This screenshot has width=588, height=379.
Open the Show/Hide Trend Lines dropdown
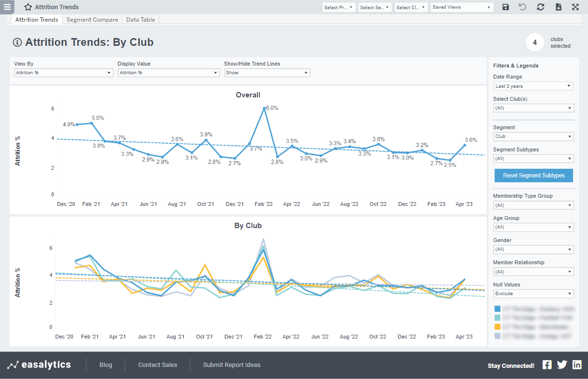[267, 72]
